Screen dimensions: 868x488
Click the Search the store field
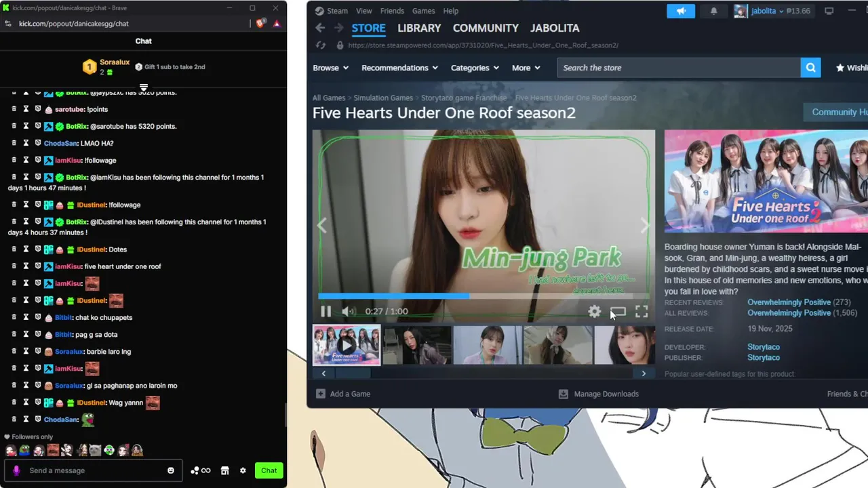tap(679, 68)
